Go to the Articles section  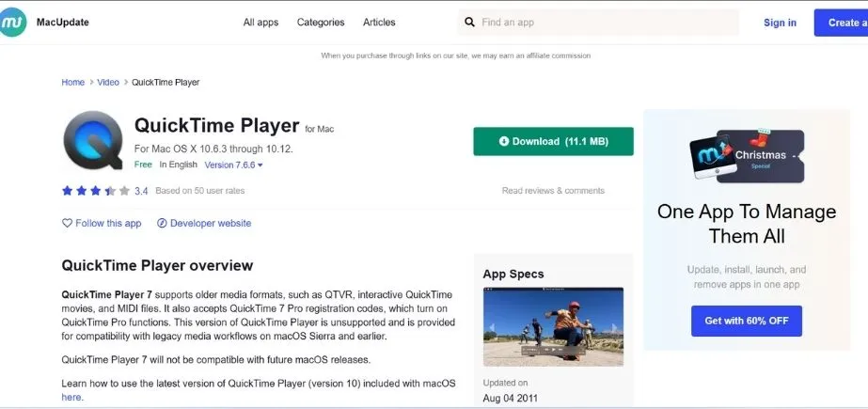pos(379,23)
